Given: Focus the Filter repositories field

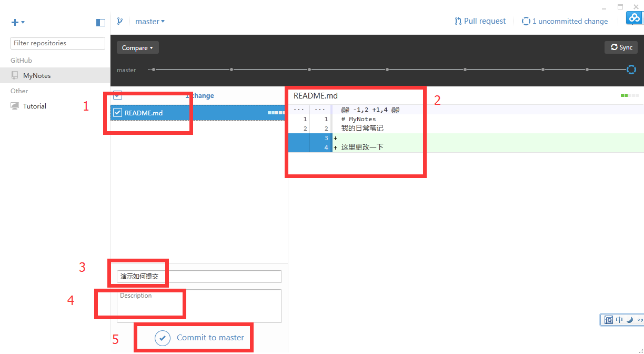Looking at the screenshot, I should click(58, 43).
